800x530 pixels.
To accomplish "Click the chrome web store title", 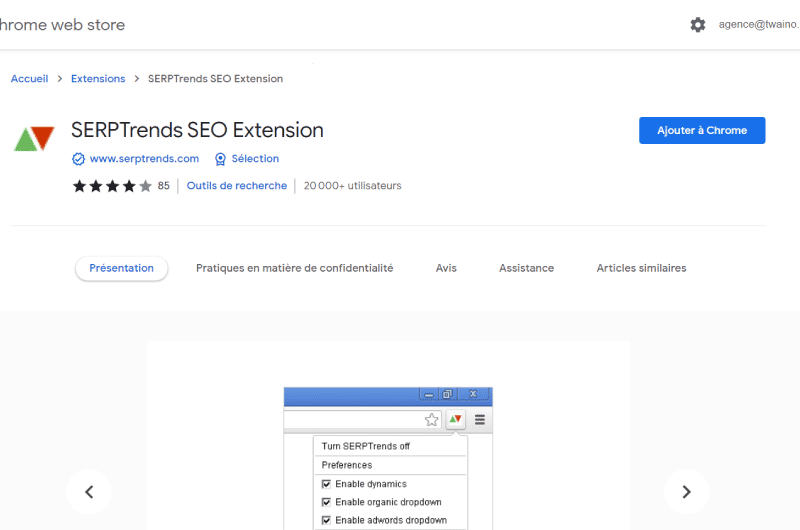I will coord(62,24).
